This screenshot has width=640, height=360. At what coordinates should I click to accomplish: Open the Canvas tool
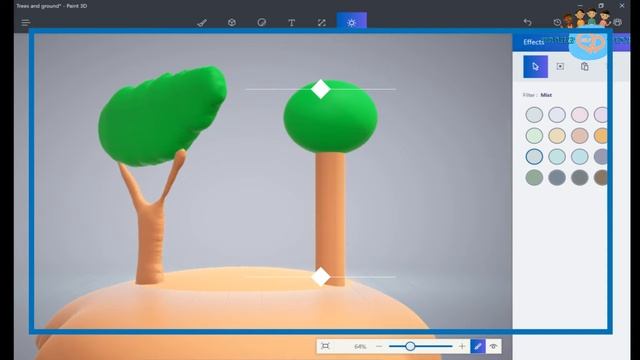pyautogui.click(x=322, y=23)
